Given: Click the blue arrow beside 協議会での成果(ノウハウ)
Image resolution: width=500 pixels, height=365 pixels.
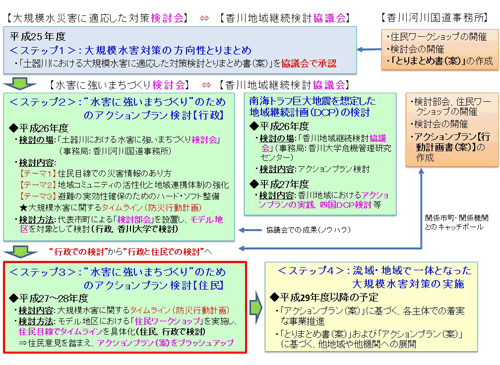Looking at the screenshot, I should point(250,230).
